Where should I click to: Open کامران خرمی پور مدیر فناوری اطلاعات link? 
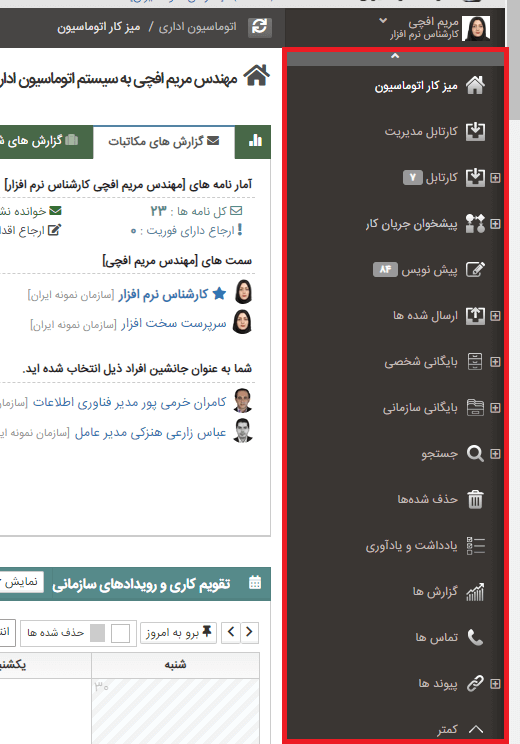(x=130, y=402)
